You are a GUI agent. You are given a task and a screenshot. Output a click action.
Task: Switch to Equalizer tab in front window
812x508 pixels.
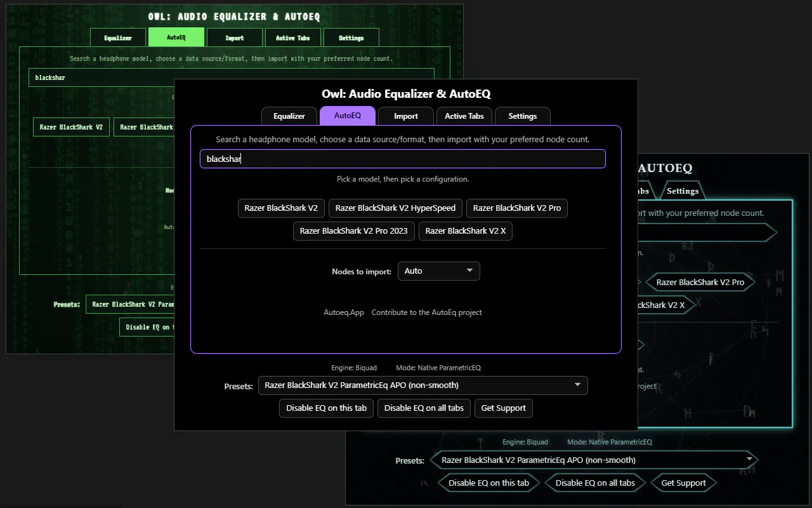[x=289, y=116]
